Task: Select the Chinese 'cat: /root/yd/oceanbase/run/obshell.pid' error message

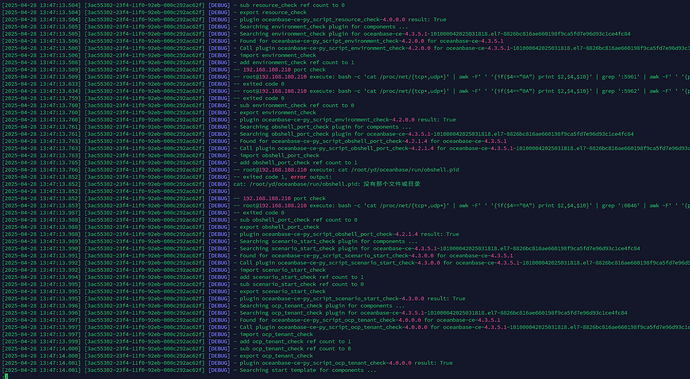Action: point(327,184)
